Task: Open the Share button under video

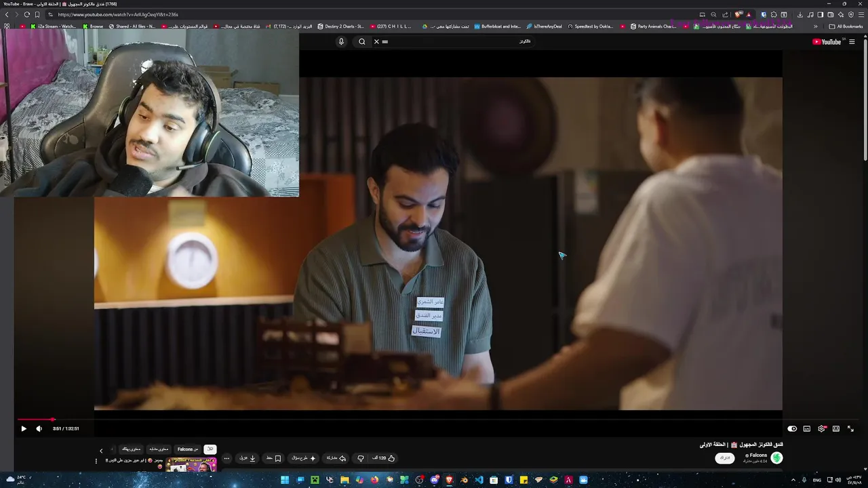Action: click(336, 458)
